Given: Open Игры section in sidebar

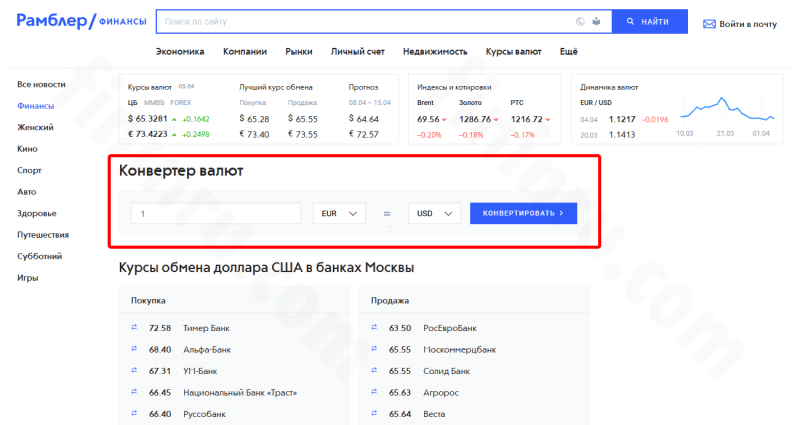Looking at the screenshot, I should 28,278.
